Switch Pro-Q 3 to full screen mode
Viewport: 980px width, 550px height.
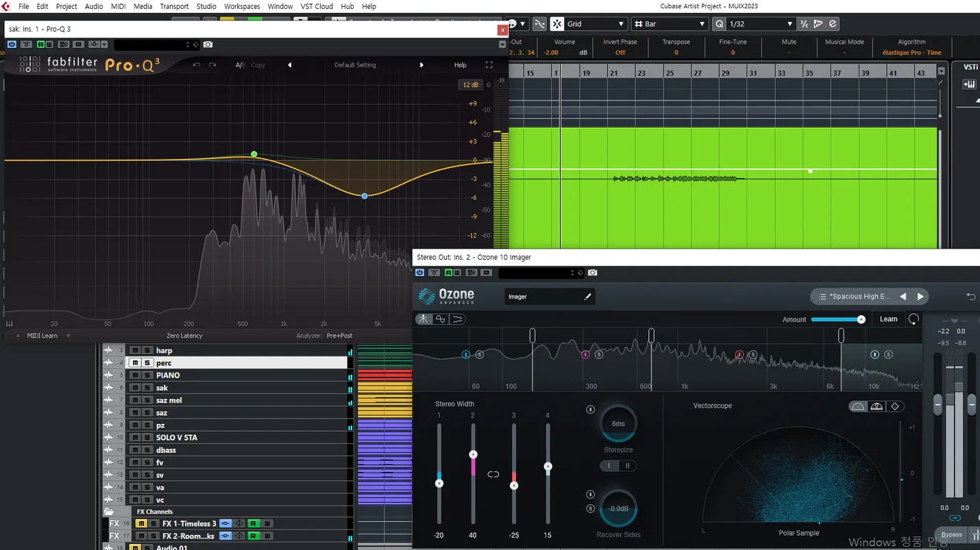[489, 65]
